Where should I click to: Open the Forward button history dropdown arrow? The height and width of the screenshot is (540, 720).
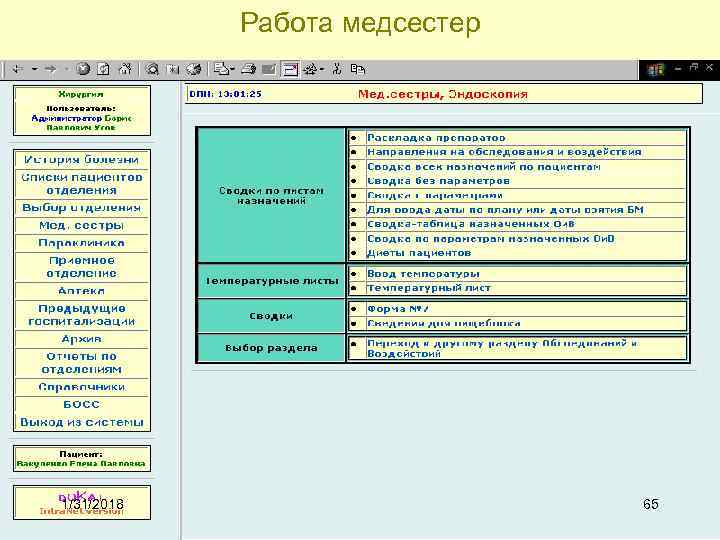coord(66,69)
